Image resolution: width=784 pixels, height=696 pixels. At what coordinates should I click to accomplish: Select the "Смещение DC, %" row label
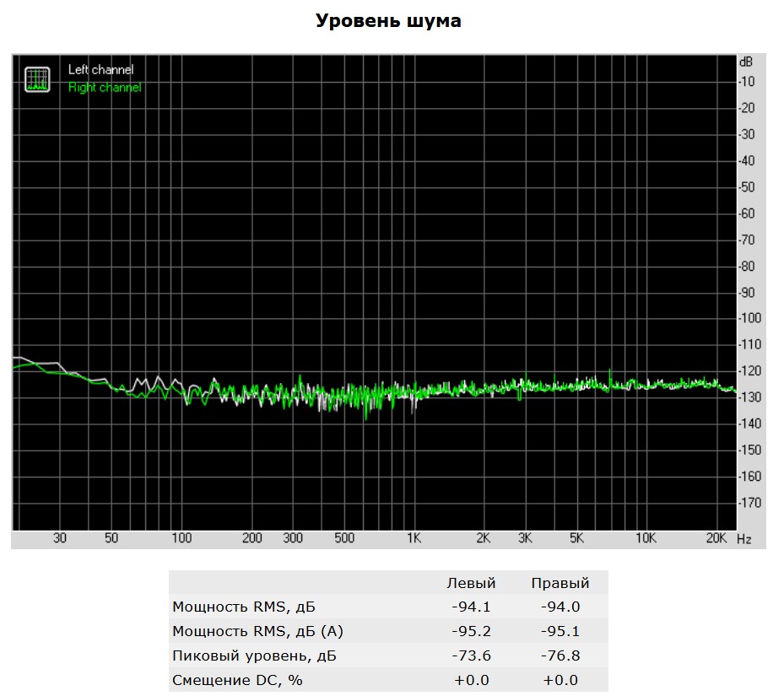(237, 680)
